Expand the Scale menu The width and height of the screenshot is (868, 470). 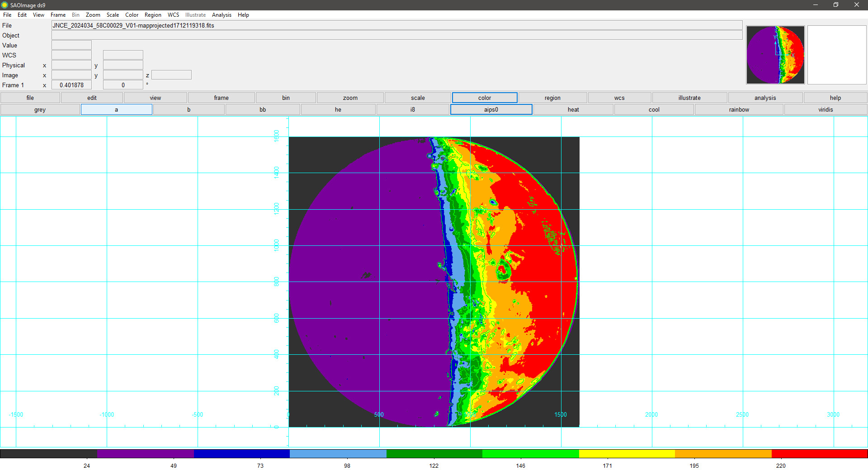pos(113,15)
